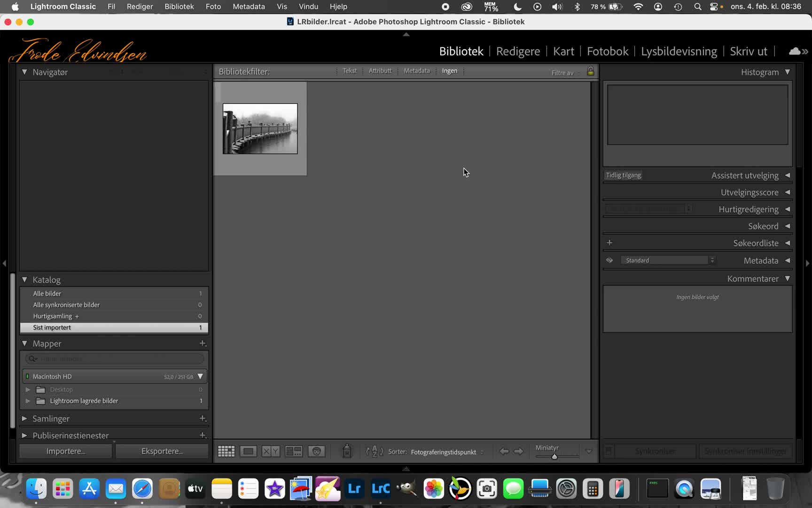Open Compare view with the XY icon
Viewport: 812px width, 508px height.
click(271, 452)
